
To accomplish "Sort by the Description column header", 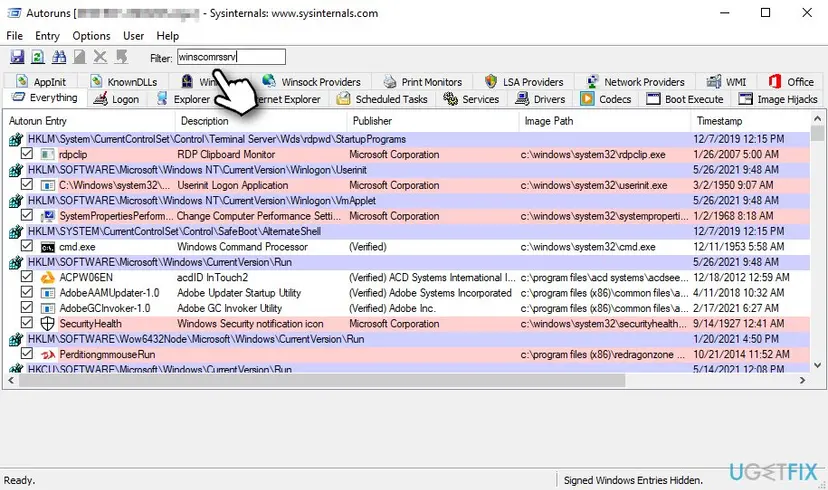I will click(x=260, y=121).
